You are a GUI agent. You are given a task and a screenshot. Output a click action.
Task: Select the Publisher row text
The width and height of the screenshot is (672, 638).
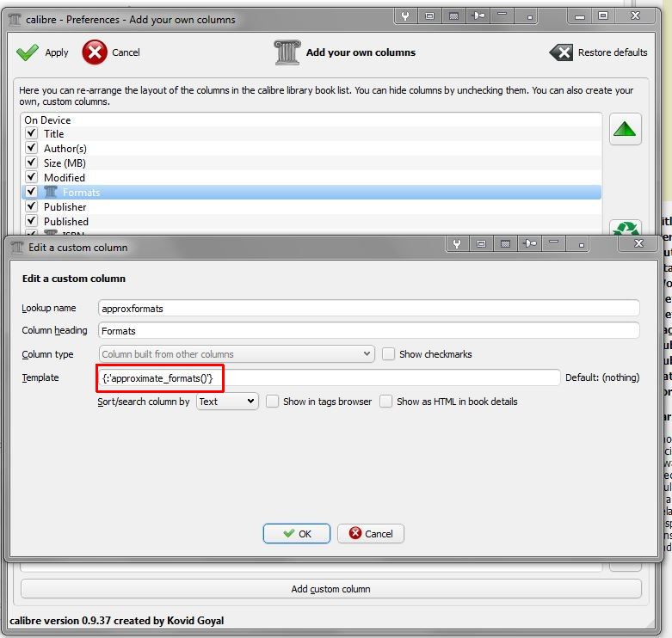(65, 207)
